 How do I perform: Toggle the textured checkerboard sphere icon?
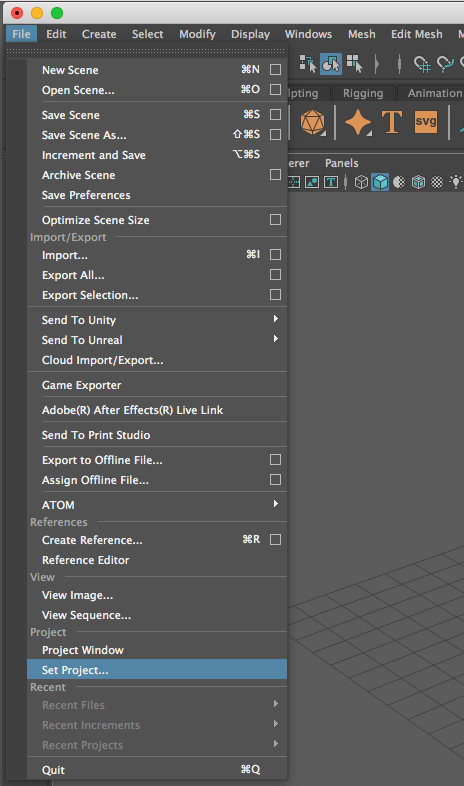pyautogui.click(x=437, y=182)
